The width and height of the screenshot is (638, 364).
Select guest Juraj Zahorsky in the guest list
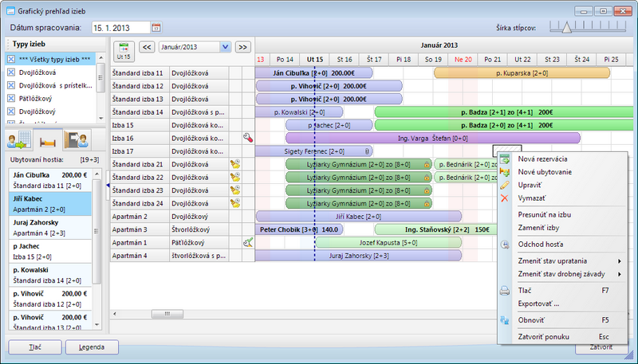click(x=50, y=228)
